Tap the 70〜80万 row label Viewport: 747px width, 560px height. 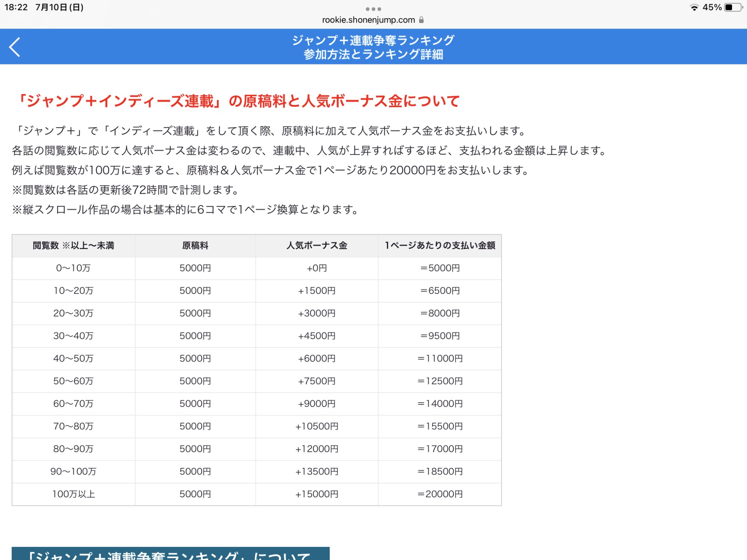pos(74,426)
